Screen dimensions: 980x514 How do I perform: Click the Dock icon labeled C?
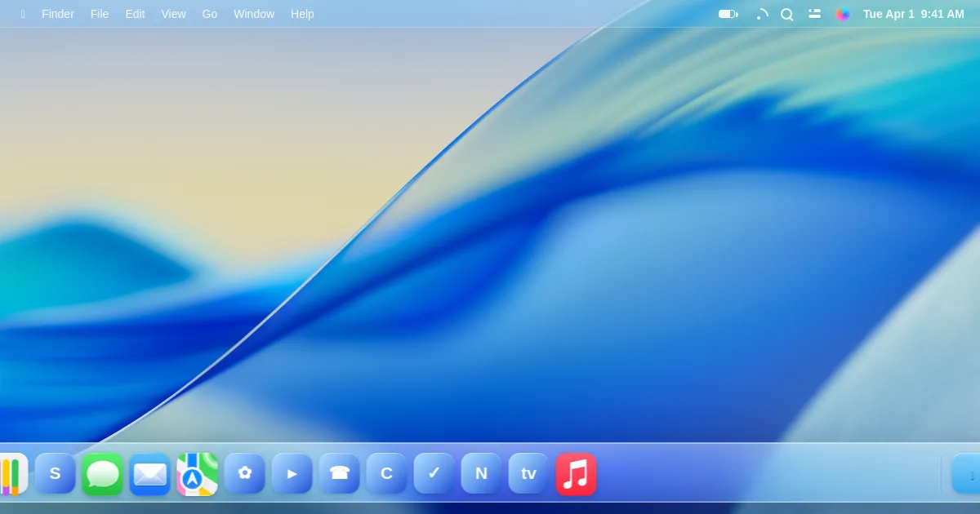pyautogui.click(x=386, y=474)
